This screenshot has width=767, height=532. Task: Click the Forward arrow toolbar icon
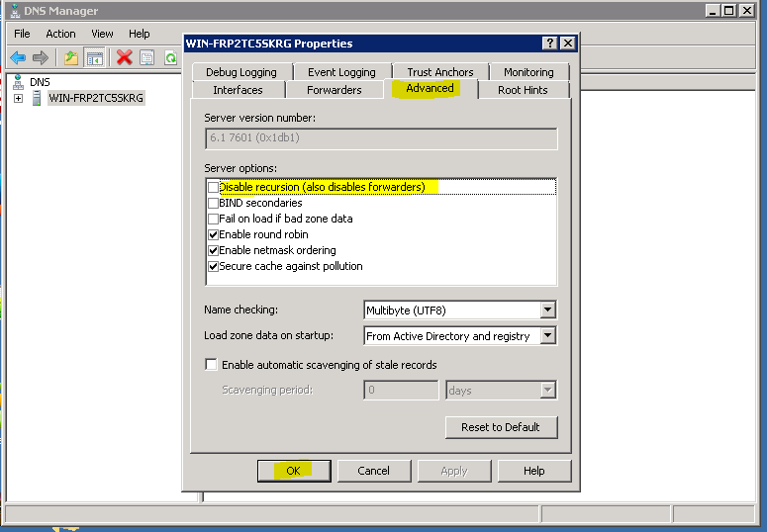(x=41, y=57)
